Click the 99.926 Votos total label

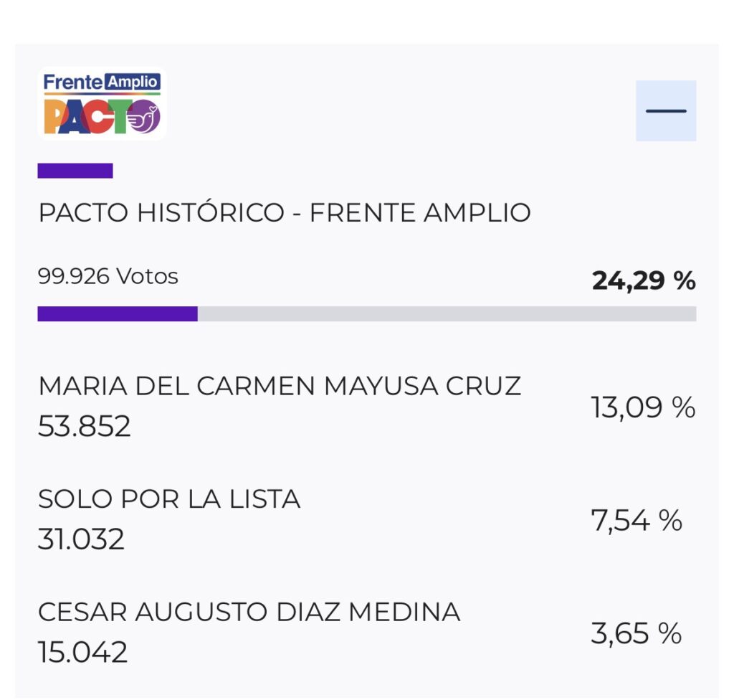pyautogui.click(x=108, y=276)
